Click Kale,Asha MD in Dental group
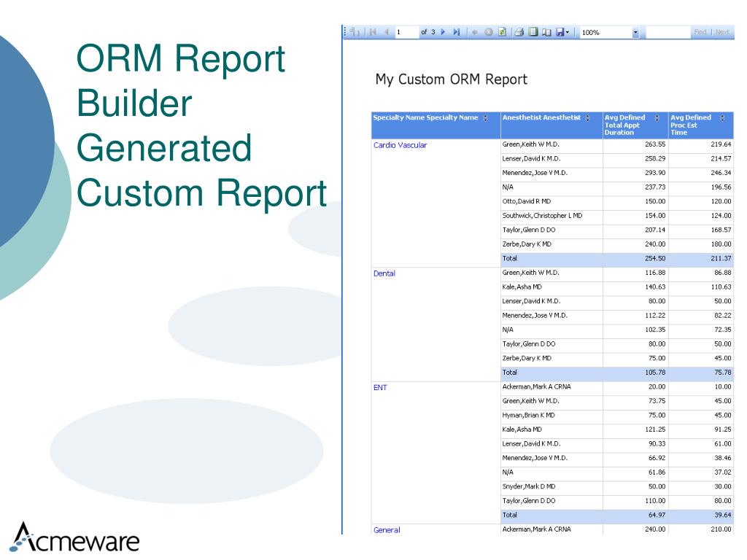Screen dimensions: 747x560 tap(522, 287)
